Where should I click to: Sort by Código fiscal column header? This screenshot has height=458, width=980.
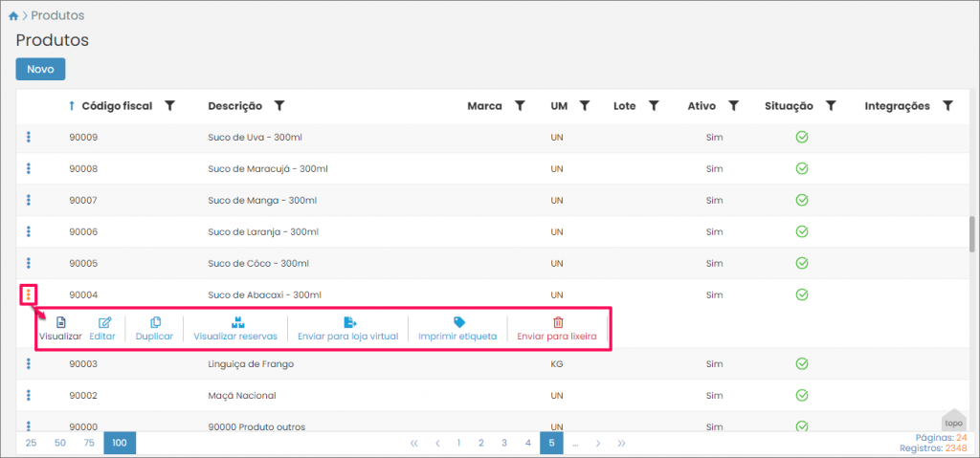pos(117,106)
